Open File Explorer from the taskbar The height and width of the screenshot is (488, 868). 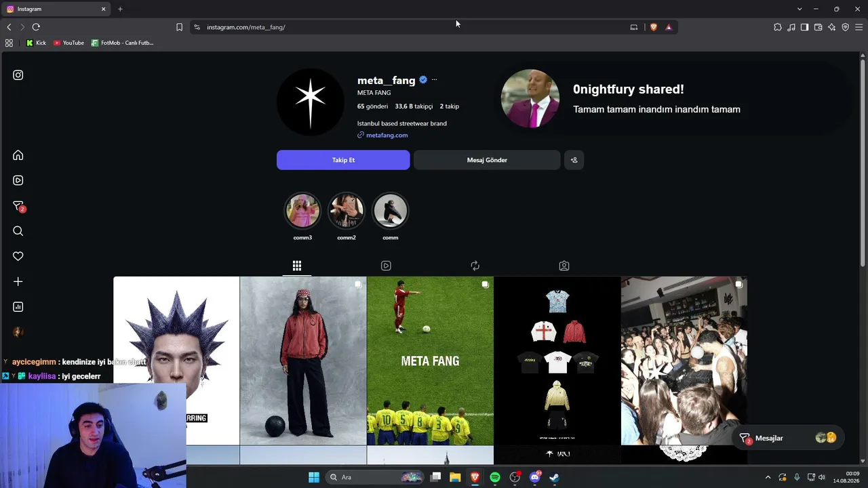[x=455, y=477]
